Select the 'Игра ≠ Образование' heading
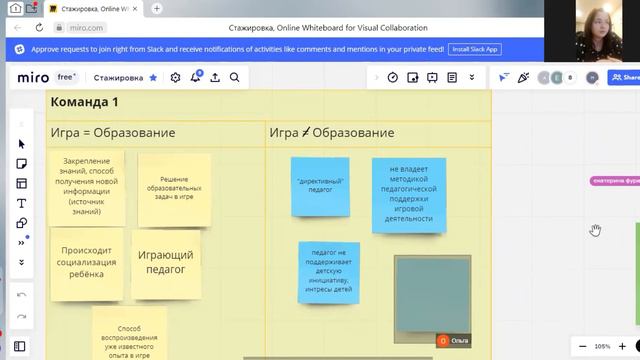Screen dimensions: 640x360 click(x=332, y=133)
